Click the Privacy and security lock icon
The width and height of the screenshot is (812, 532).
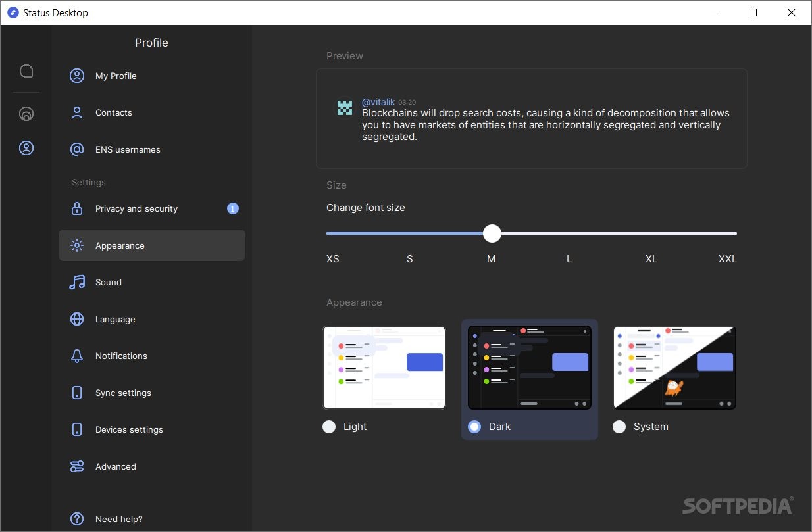click(77, 208)
